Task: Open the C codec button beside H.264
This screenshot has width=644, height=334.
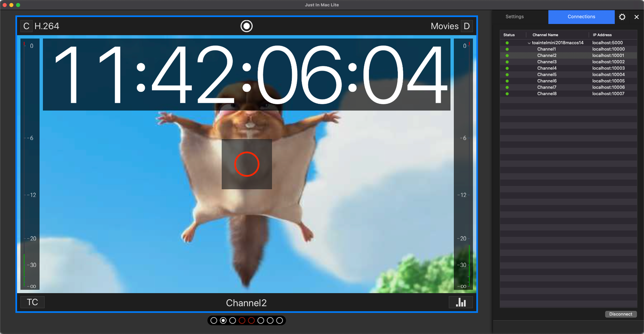Action: point(26,26)
